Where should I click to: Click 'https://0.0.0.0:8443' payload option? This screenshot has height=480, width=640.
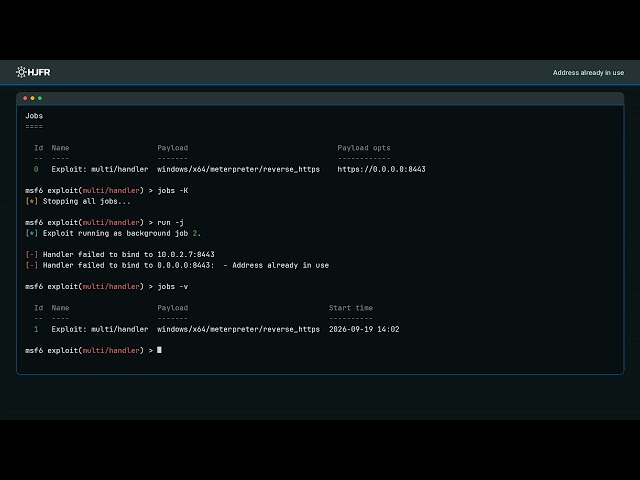pos(381,169)
